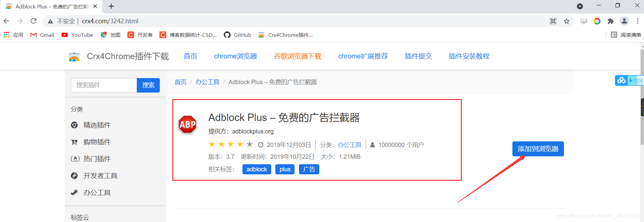Screen dimensions: 644x222
Task: Close the Adblock Plus browser tab
Action: (x=95, y=6)
